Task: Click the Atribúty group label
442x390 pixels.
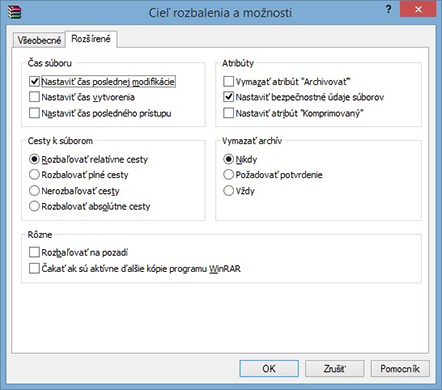Action: coord(238,63)
